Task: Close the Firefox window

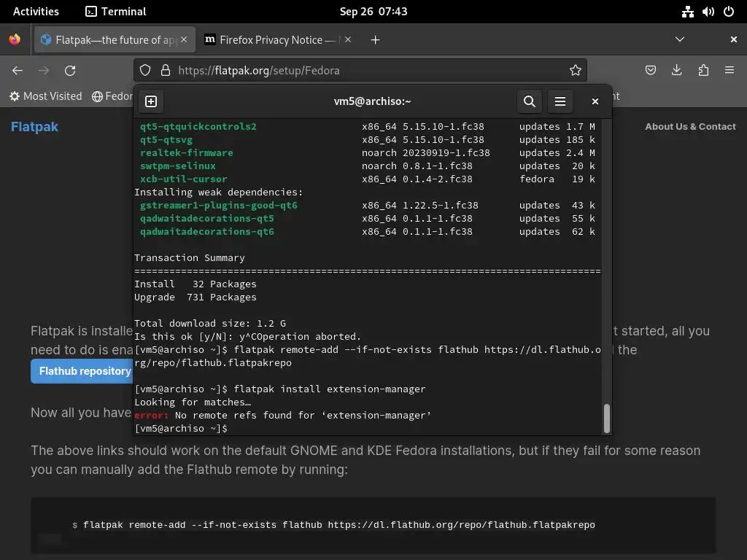Action: [x=734, y=39]
